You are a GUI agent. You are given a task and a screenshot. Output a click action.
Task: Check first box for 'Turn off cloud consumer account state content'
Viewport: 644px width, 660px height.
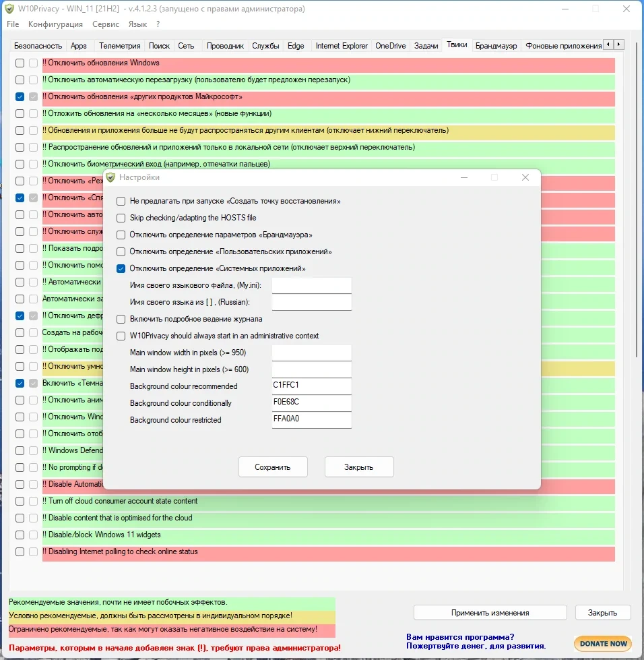(x=20, y=502)
